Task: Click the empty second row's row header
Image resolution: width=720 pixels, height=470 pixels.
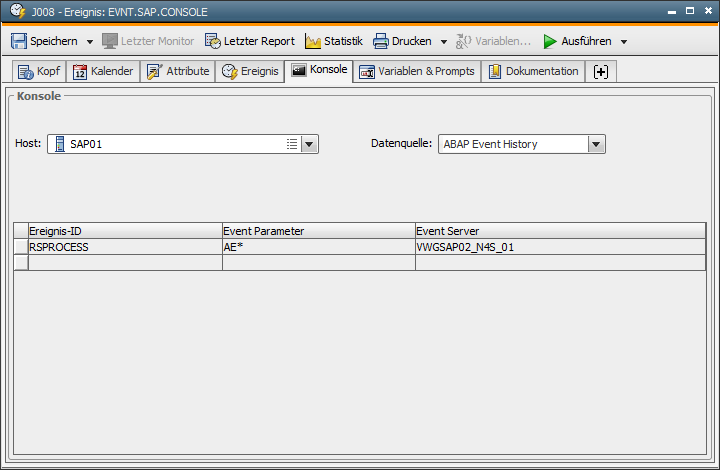Action: [21, 263]
